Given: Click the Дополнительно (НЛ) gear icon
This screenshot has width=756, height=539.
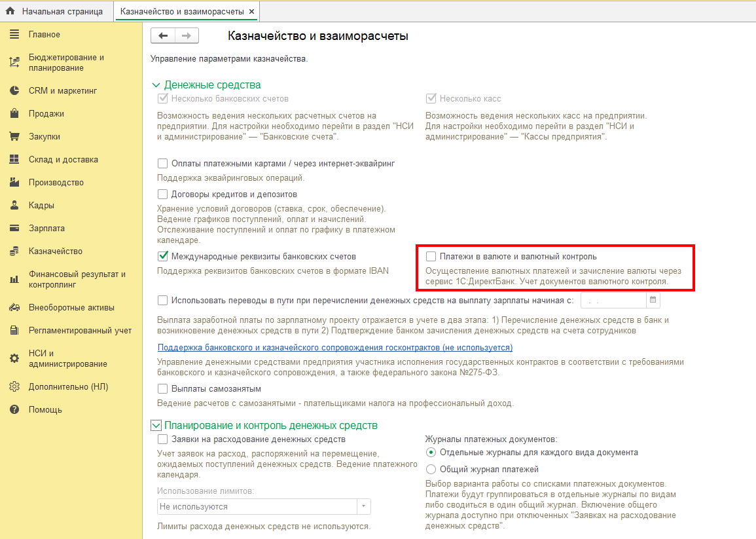Looking at the screenshot, I should (14, 386).
